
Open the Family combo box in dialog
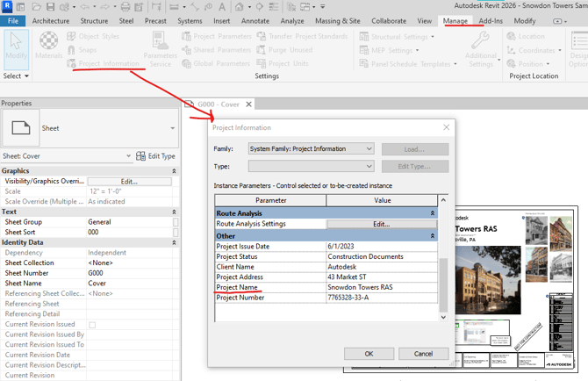(x=312, y=149)
